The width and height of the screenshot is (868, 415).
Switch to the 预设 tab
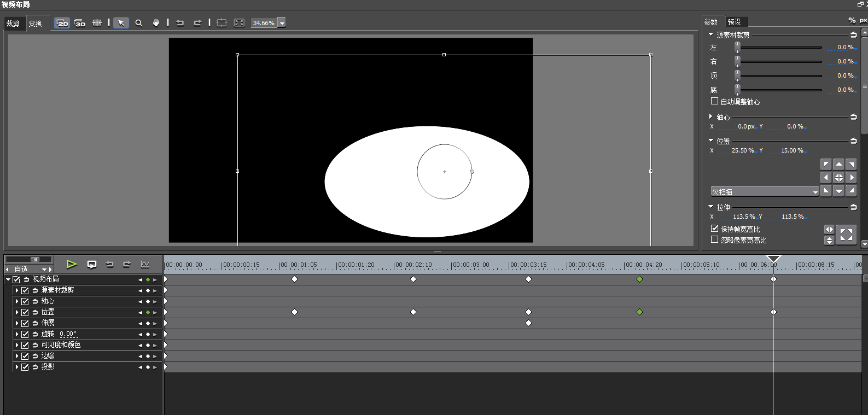(x=734, y=22)
